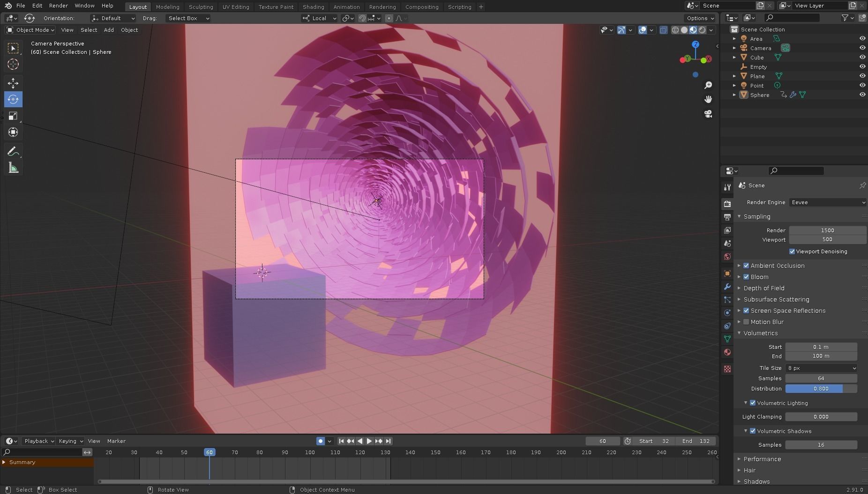Open the Render properties tab icon
868x494 pixels.
click(727, 204)
